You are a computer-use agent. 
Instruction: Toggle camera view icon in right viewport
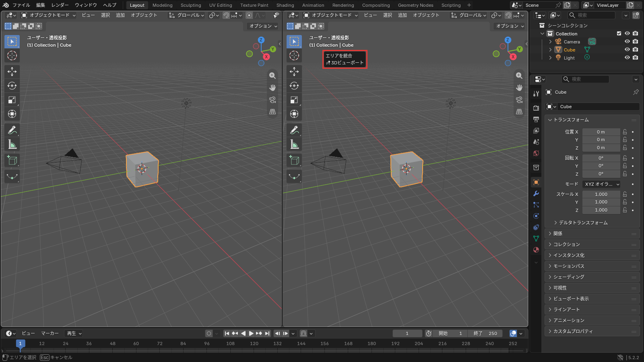pyautogui.click(x=519, y=100)
